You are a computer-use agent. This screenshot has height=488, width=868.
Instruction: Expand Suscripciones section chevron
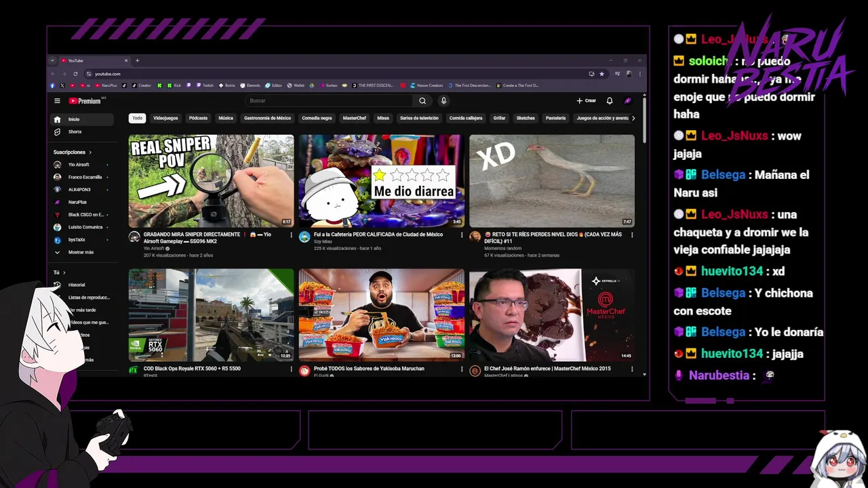90,152
